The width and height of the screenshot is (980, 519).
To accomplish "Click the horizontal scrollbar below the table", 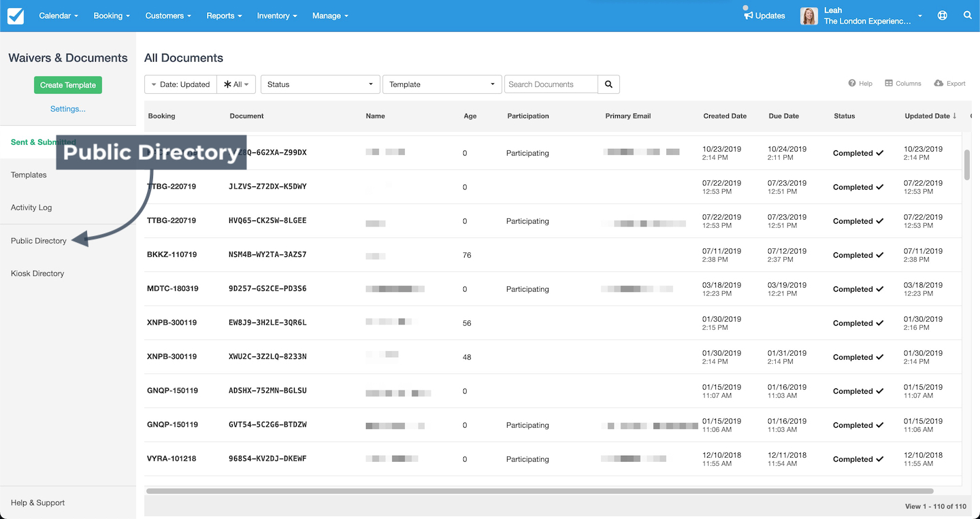I will [540, 490].
